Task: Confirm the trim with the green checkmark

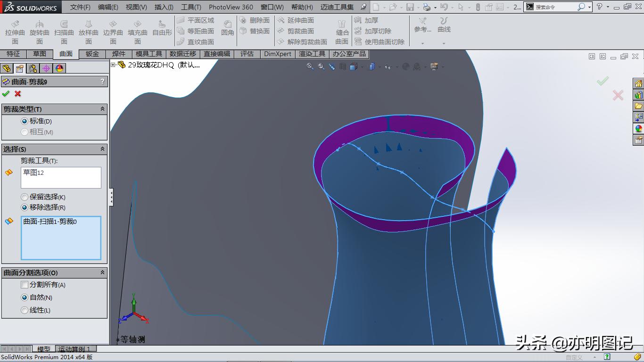Action: pos(6,94)
